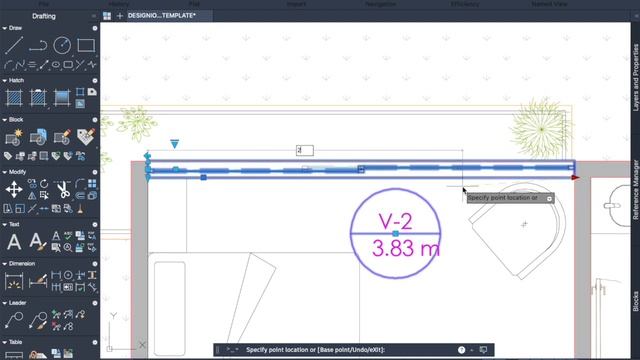This screenshot has width=640, height=360.
Task: Activate the Fillet tool
Action: pyautogui.click(x=80, y=184)
